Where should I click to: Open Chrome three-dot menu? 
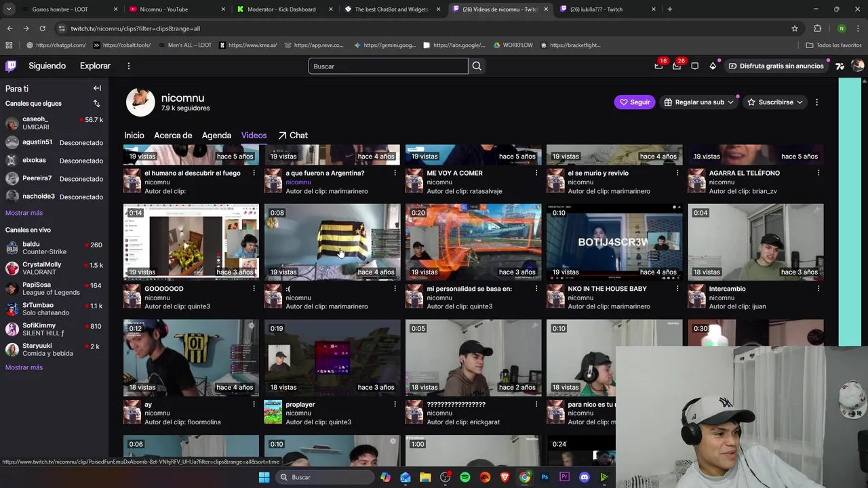(858, 28)
